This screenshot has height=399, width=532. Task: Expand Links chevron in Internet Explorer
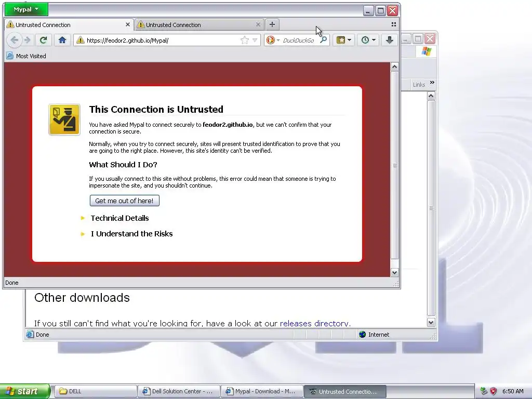tap(432, 83)
